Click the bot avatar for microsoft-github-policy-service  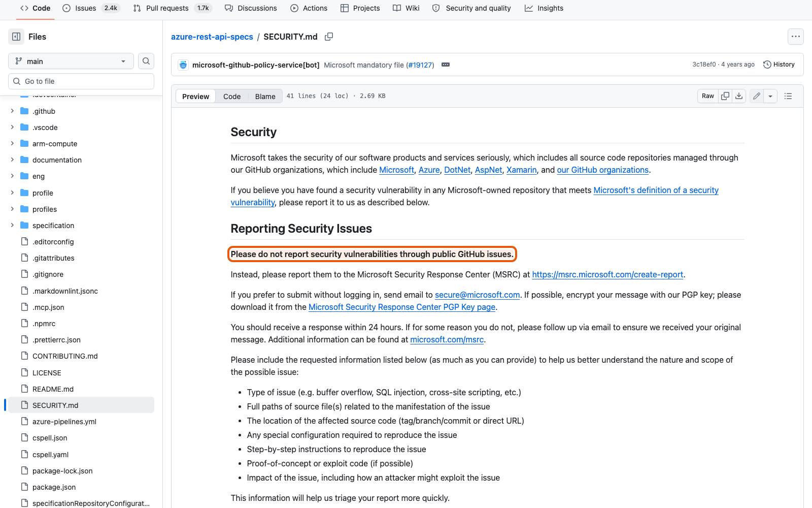coord(183,65)
